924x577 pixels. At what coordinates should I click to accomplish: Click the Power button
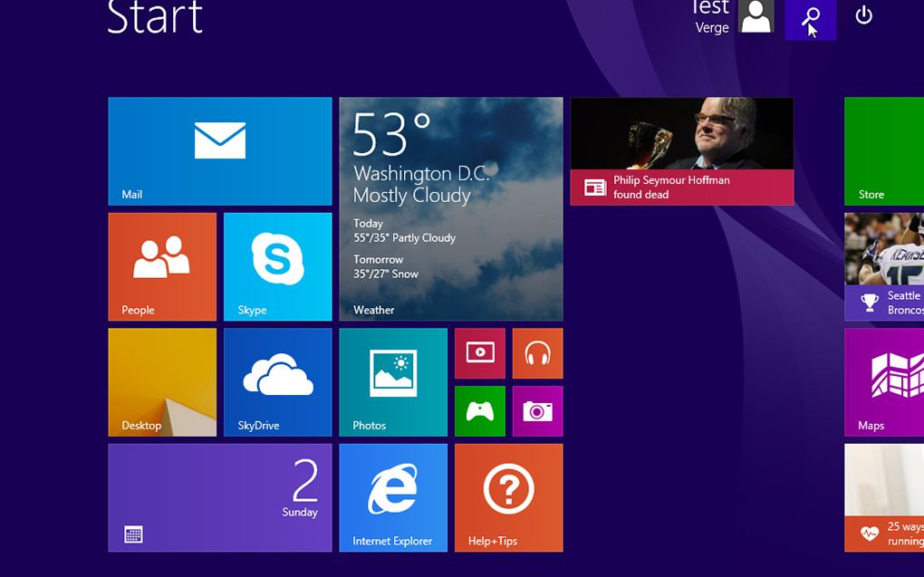click(x=861, y=16)
